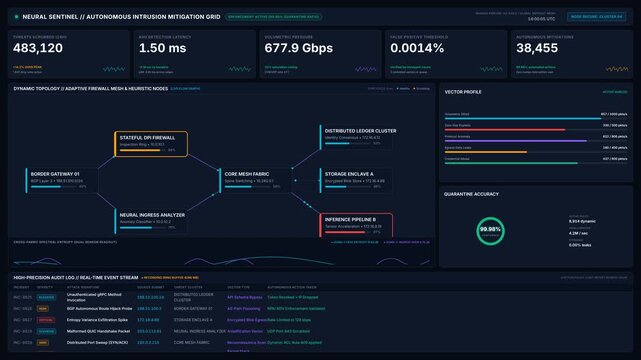Click the orange severity badge of BGP Hijack row
Viewport: 641px width, 360px height.
tap(43, 309)
